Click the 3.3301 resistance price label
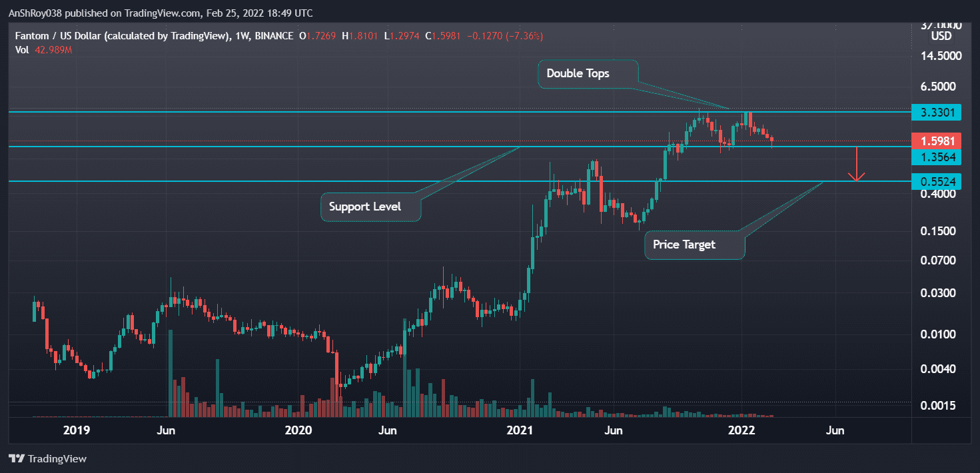 tap(935, 113)
